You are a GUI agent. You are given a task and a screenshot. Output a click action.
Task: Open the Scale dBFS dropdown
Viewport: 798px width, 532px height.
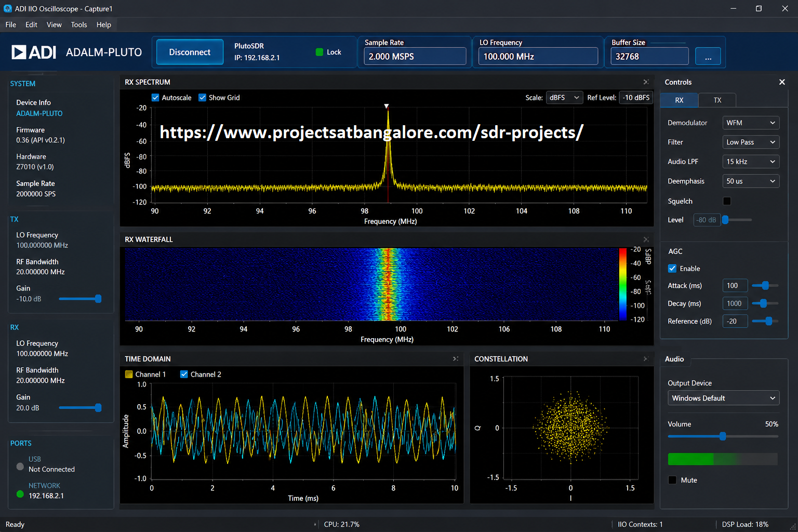[x=565, y=98]
